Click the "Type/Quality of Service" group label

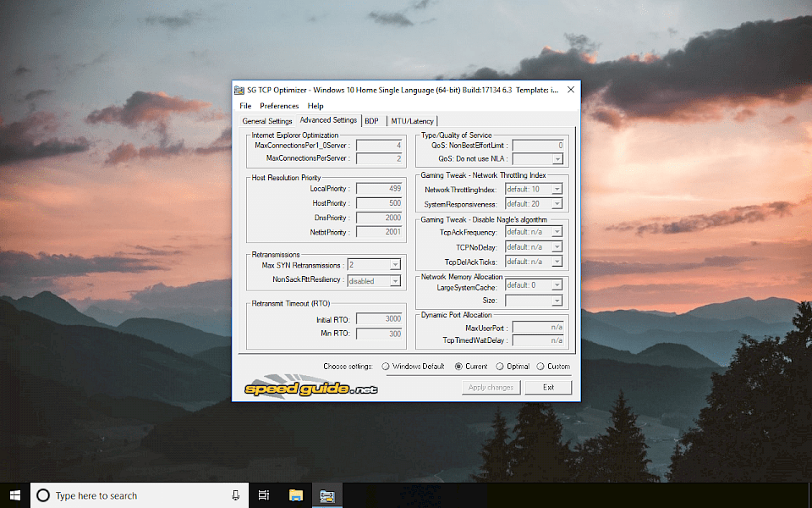coord(456,135)
